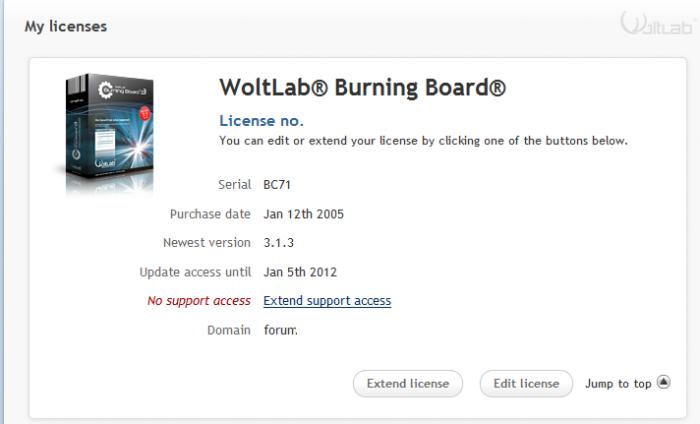
Task: Click the purchase date Jan 12th 2005
Action: point(304,214)
